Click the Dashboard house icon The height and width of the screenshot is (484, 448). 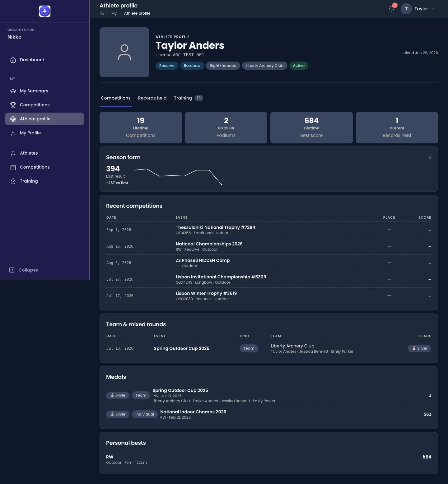13,60
